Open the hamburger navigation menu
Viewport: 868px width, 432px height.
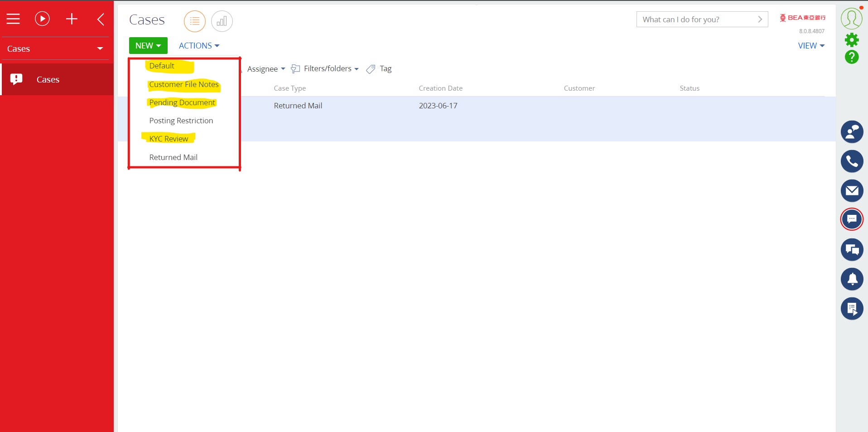[13, 19]
